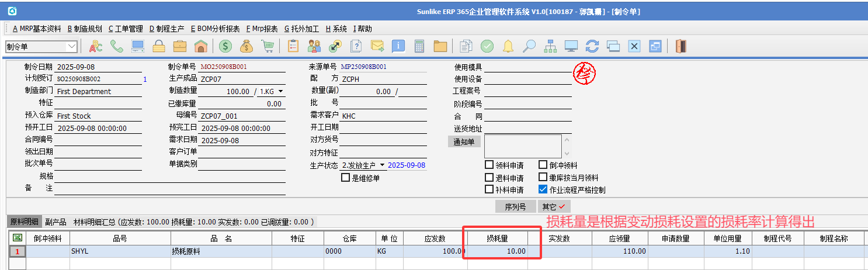Click the magnifying glass search icon

529,46
